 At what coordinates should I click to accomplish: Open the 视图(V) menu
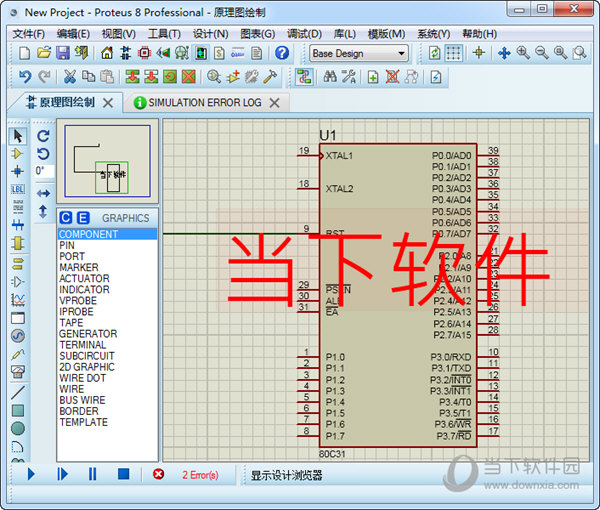click(x=119, y=34)
